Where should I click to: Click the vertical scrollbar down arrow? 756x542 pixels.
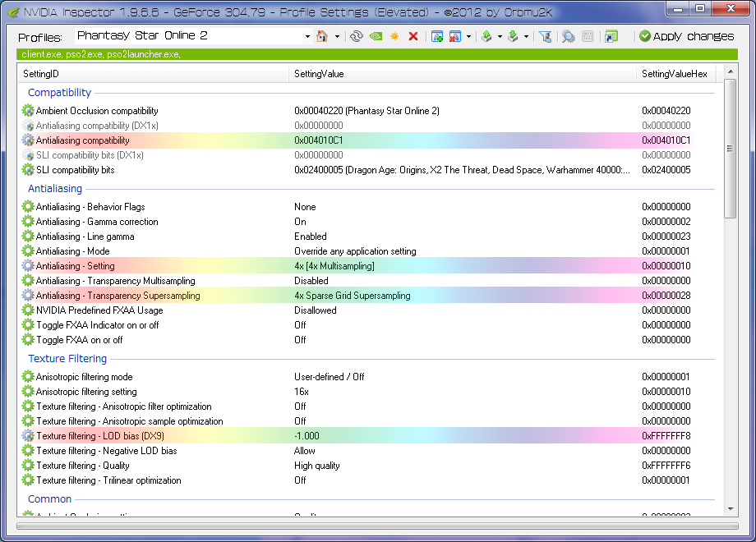click(x=731, y=509)
